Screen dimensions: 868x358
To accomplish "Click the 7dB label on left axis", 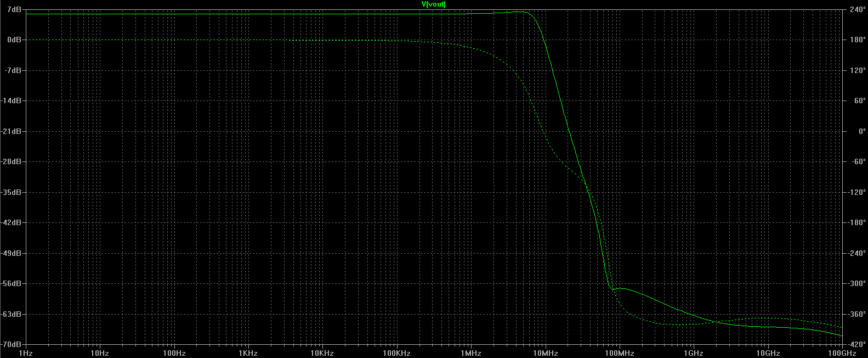I will [14, 10].
